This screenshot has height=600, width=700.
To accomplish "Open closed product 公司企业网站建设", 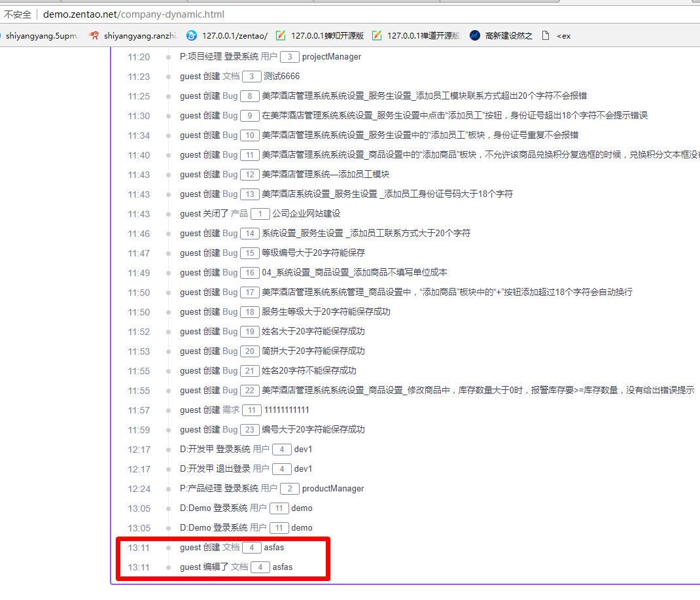I will click(306, 214).
